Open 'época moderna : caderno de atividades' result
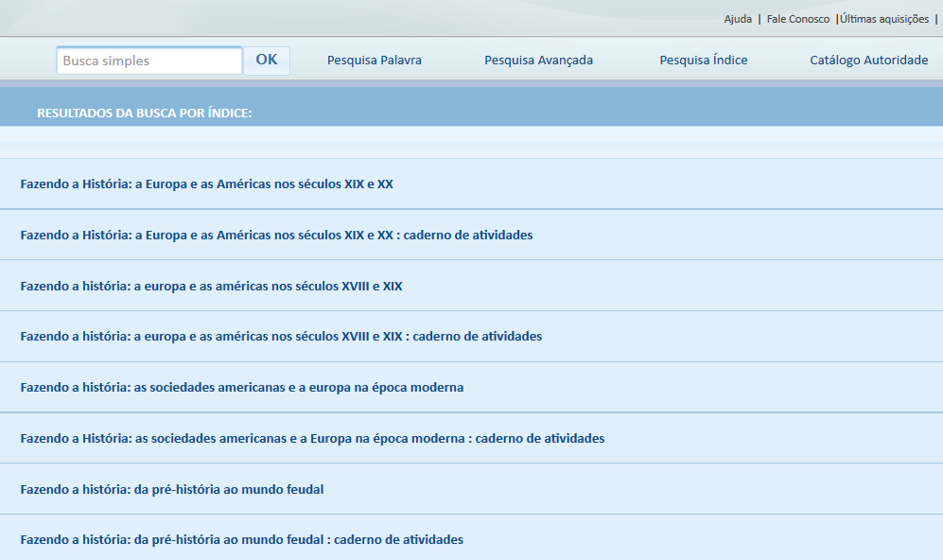943x560 pixels. coord(312,439)
